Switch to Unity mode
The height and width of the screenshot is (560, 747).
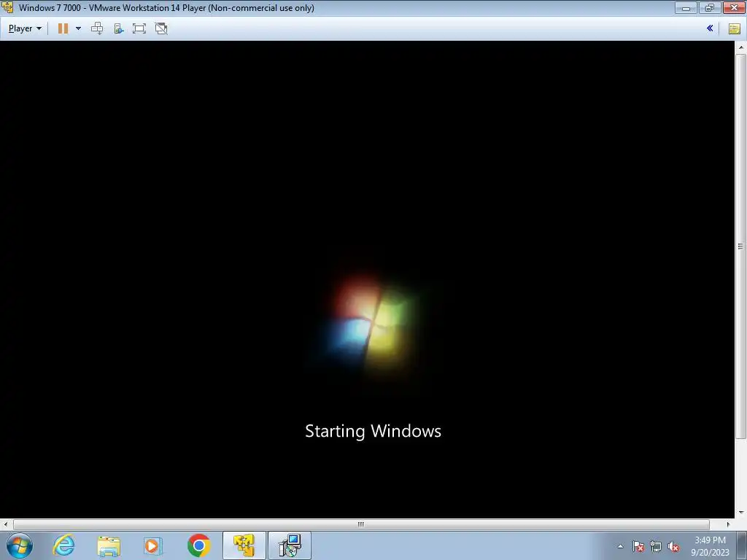coord(161,28)
